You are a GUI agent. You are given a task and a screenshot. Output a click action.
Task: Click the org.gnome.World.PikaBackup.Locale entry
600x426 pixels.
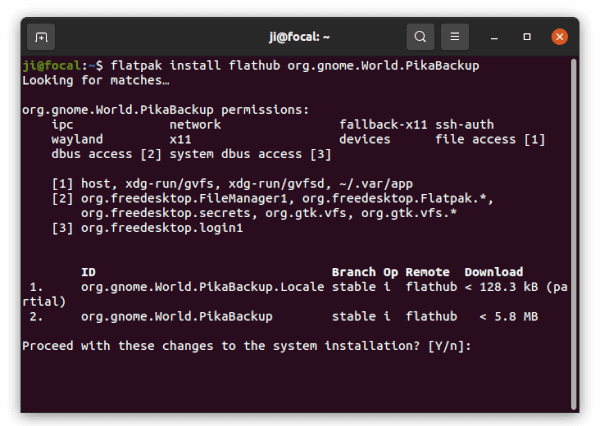(202, 287)
